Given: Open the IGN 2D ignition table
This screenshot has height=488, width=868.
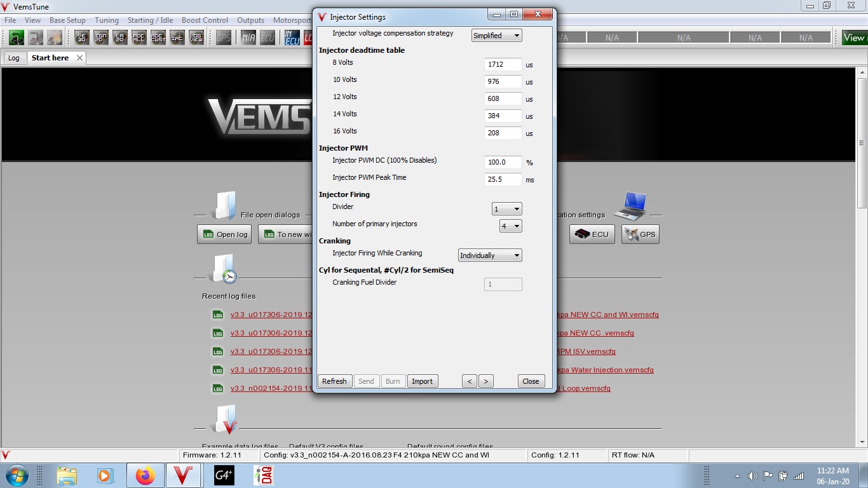Looking at the screenshot, I should pos(99,38).
